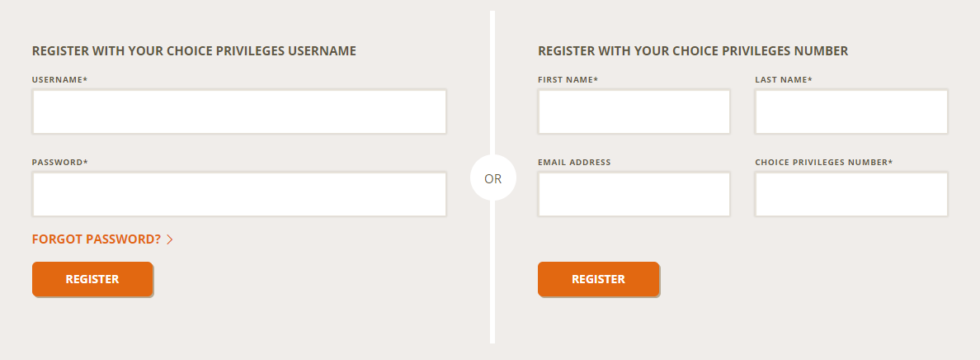
Task: Click the PASSWORD* field label
Action: point(59,162)
